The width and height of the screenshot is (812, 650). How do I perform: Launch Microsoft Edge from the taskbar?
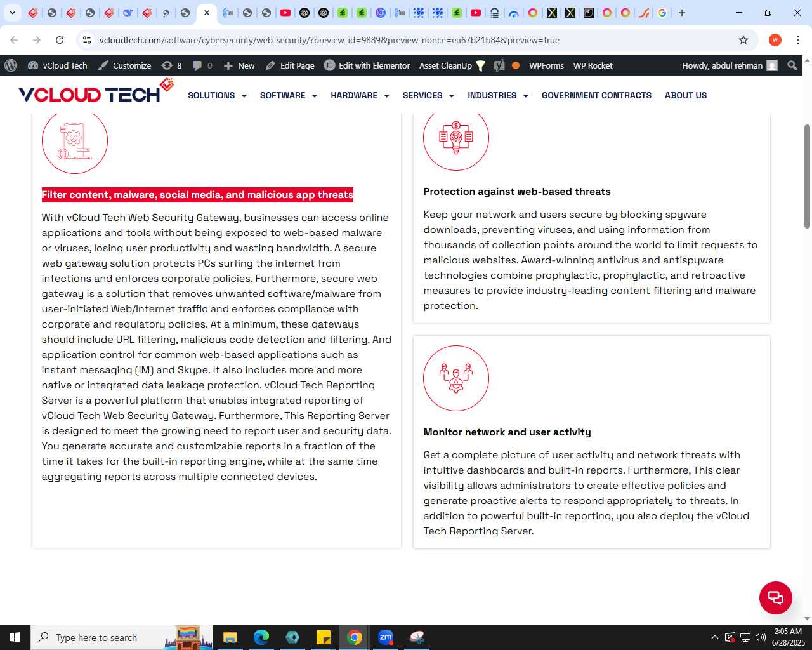(261, 637)
